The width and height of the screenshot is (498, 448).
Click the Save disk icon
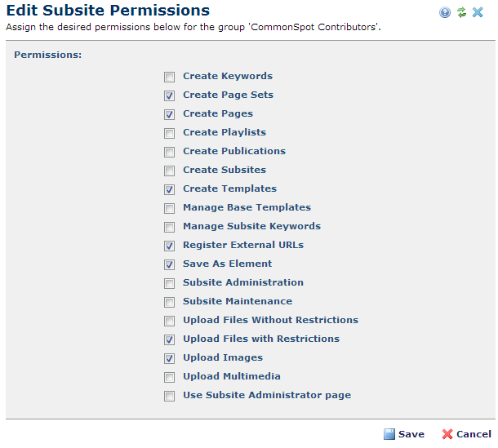click(389, 434)
